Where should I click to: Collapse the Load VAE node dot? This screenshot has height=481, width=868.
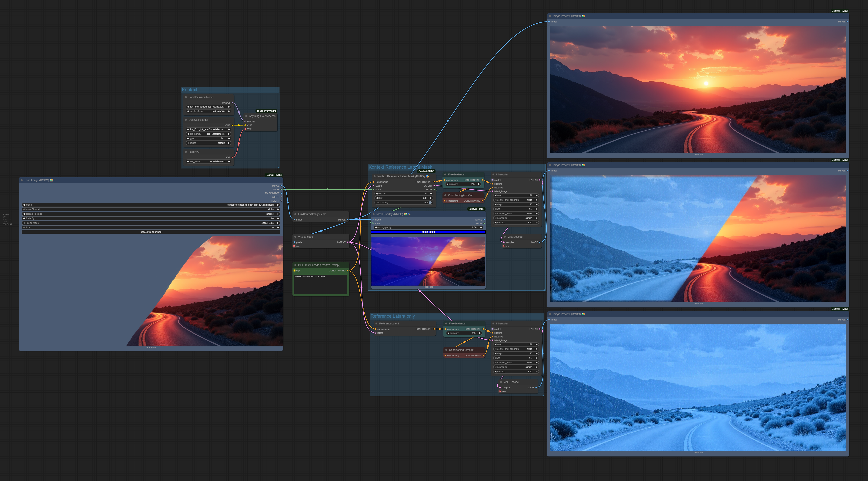tap(186, 152)
